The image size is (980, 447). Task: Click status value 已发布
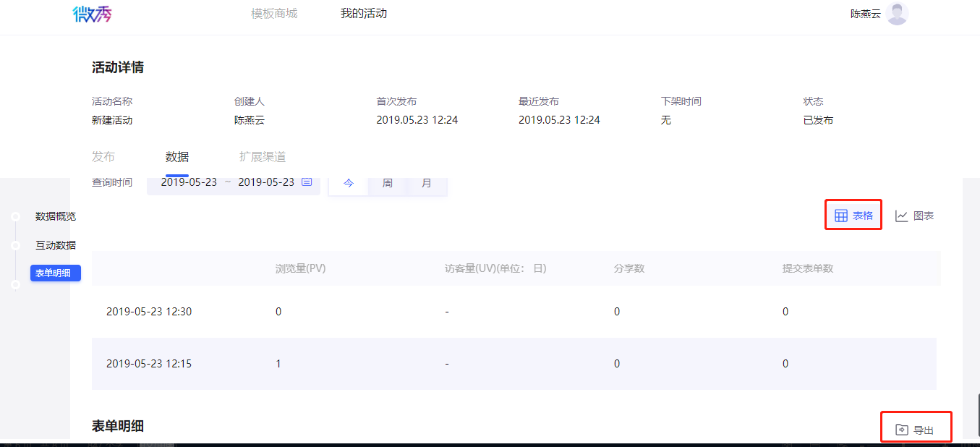[x=818, y=120]
